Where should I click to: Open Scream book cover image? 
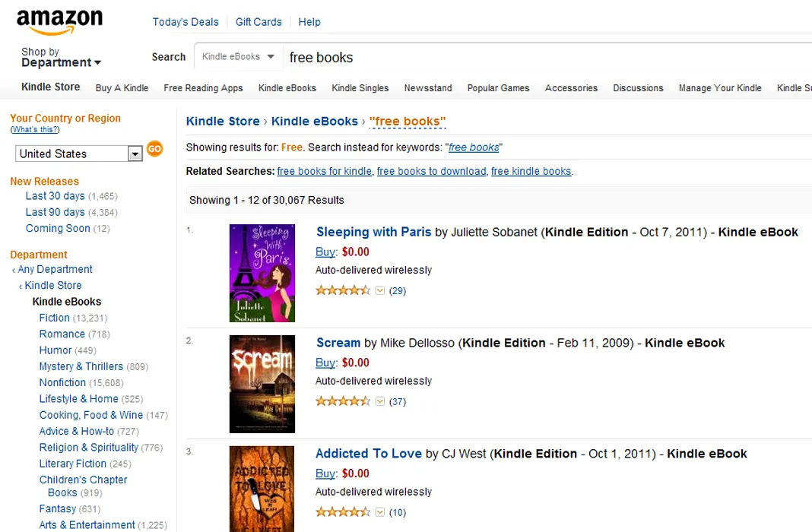click(262, 384)
